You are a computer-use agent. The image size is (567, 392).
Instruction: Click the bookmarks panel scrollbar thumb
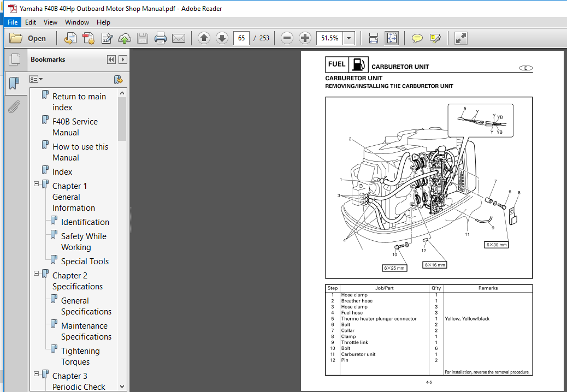click(122, 119)
